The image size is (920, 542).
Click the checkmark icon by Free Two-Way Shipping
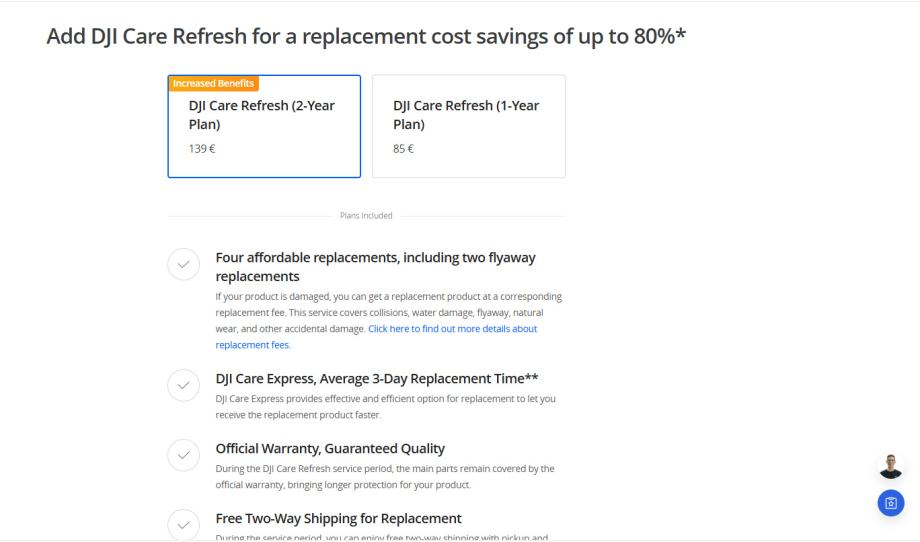coord(182,525)
